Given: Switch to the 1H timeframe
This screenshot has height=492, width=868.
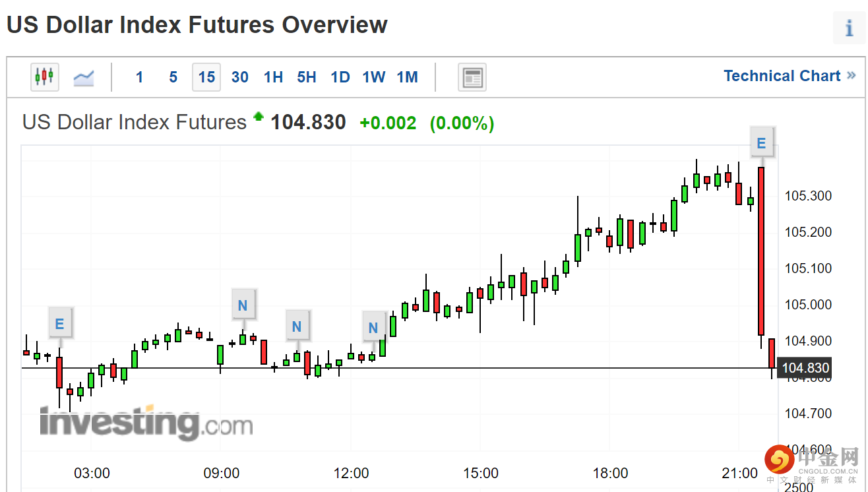Looking at the screenshot, I should tap(273, 77).
